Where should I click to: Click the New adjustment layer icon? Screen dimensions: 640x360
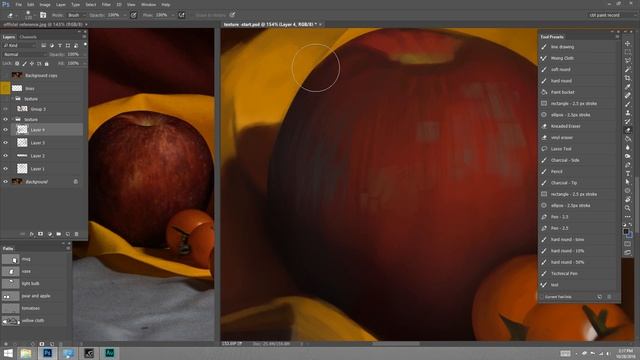click(x=50, y=234)
